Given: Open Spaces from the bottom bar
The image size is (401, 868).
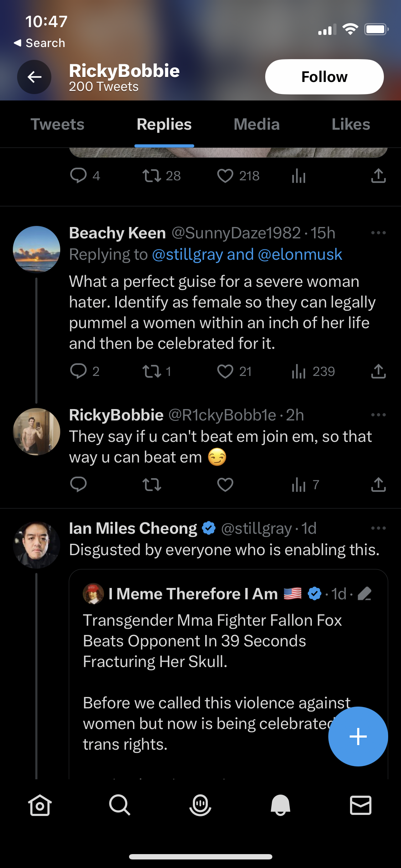Looking at the screenshot, I should coord(200,805).
